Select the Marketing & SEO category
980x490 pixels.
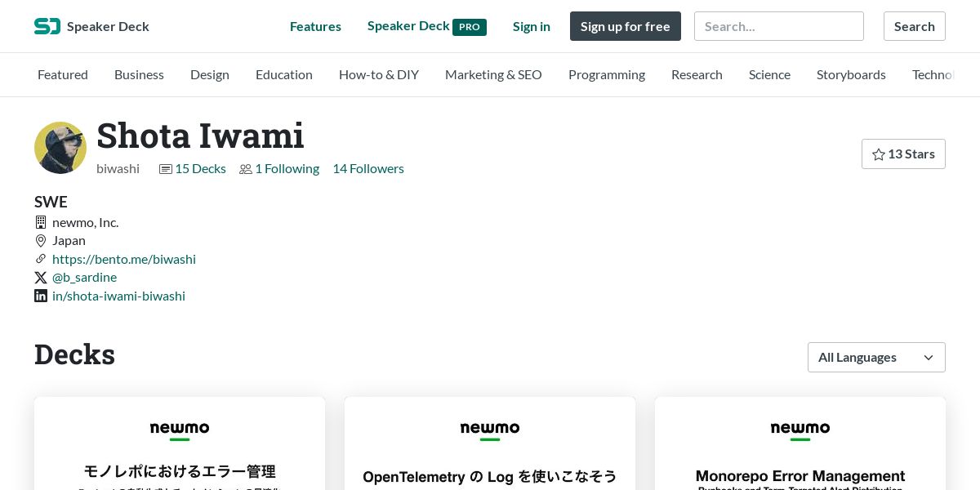[x=493, y=74]
